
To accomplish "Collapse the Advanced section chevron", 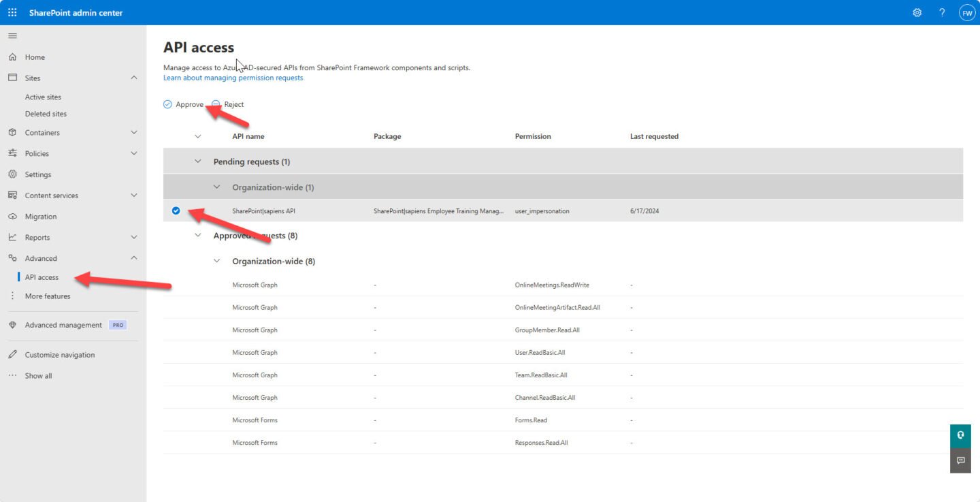I will pos(133,258).
